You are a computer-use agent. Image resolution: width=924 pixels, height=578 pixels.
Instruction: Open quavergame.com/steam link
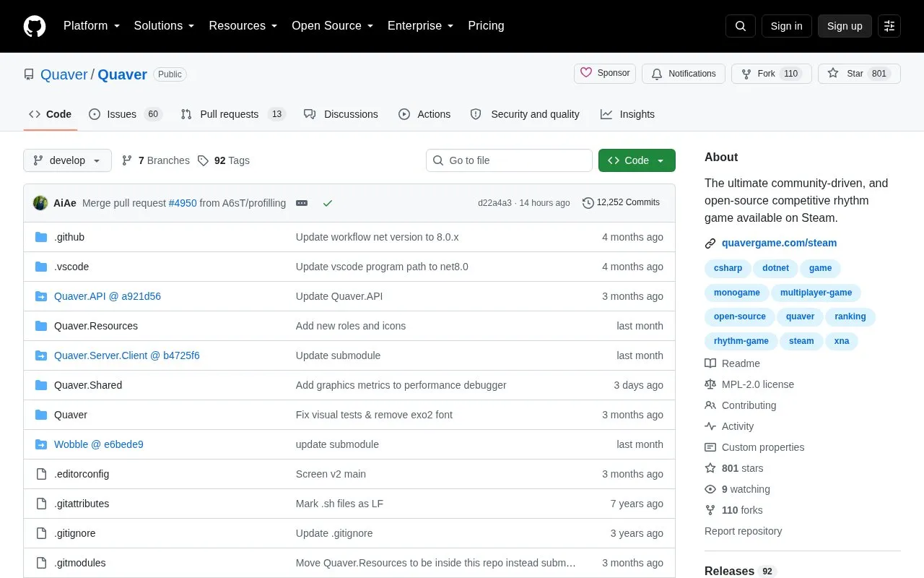779,243
